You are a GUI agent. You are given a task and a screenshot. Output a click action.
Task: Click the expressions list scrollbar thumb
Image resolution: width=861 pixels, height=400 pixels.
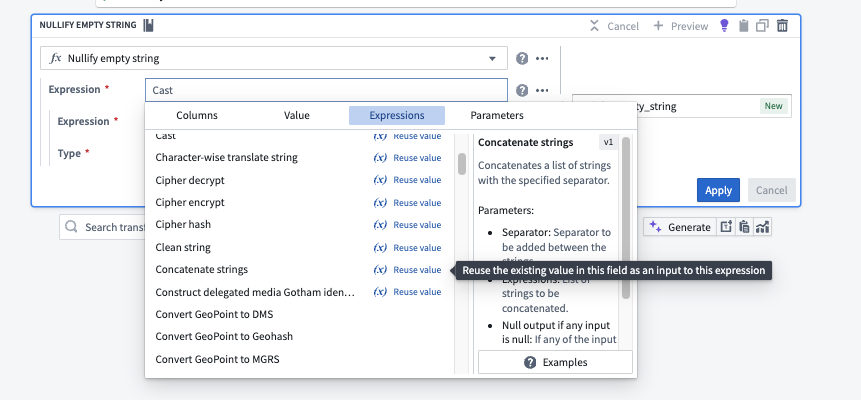pyautogui.click(x=462, y=164)
